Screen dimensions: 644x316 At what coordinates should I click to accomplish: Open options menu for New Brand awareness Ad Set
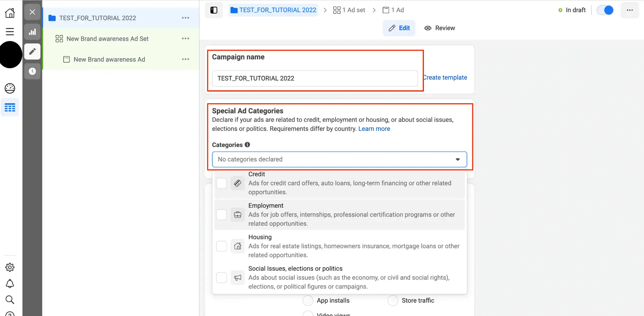pyautogui.click(x=186, y=39)
